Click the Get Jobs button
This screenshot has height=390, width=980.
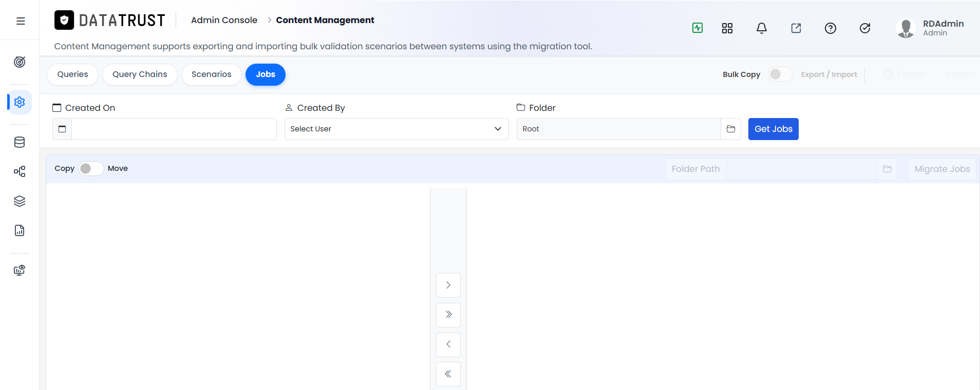pos(774,129)
